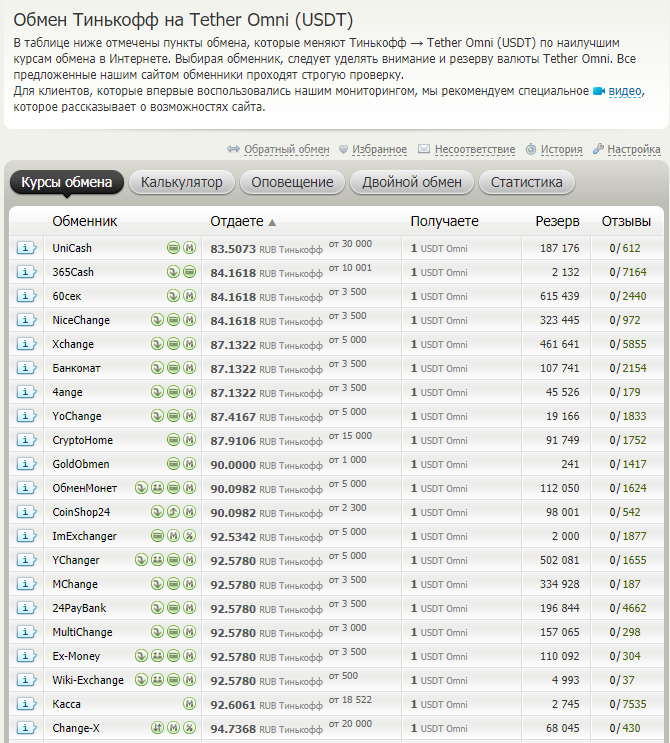Open info icon for Банкомат row
This screenshot has width=670, height=743.
[27, 368]
